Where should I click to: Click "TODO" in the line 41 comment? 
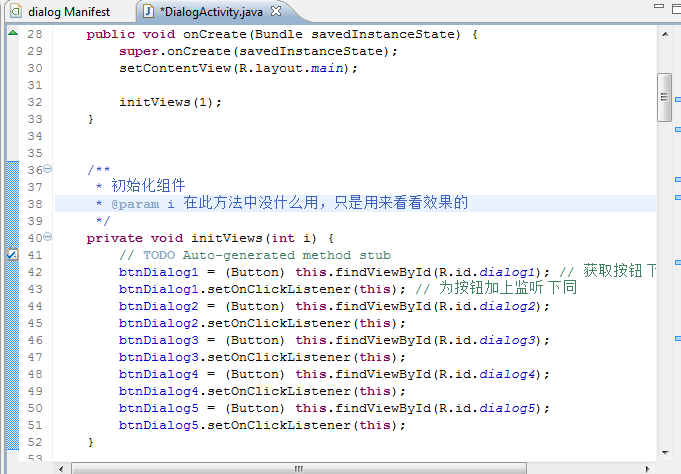(x=159, y=255)
